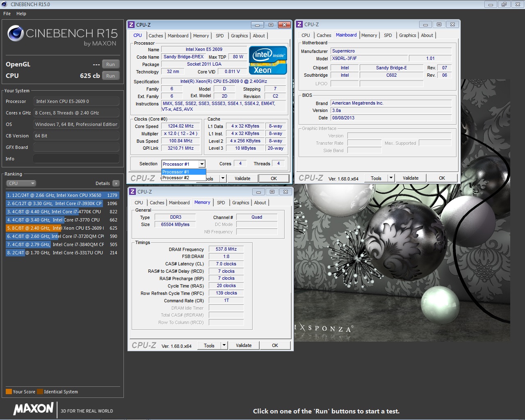Select ranking entry Core i5-3317U

62,253
